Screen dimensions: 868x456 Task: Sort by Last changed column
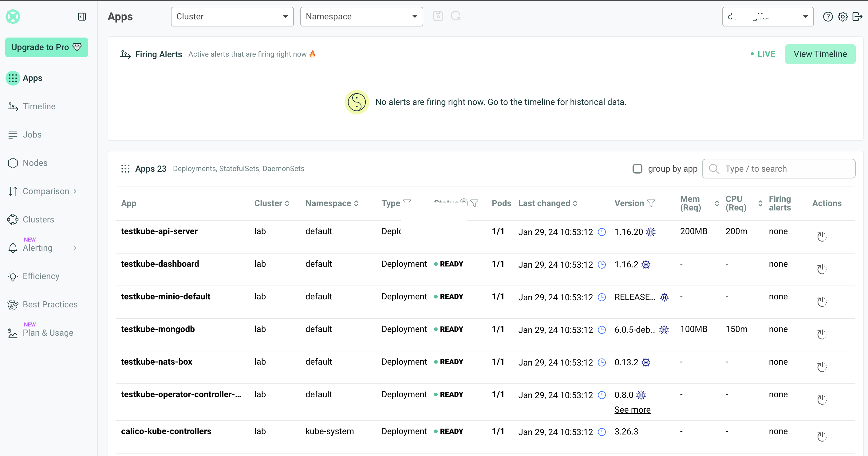[547, 203]
